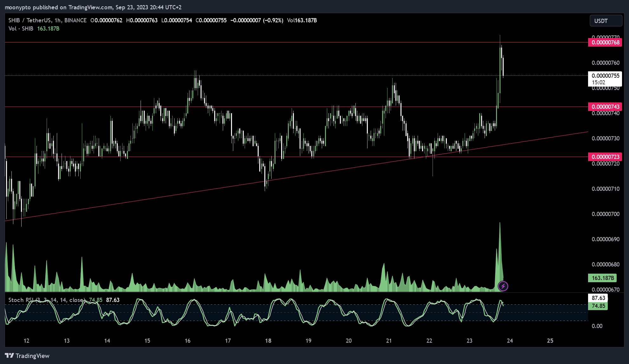Image resolution: width=629 pixels, height=364 pixels.
Task: Click the purple lightning bolt icon
Action: pos(503,286)
